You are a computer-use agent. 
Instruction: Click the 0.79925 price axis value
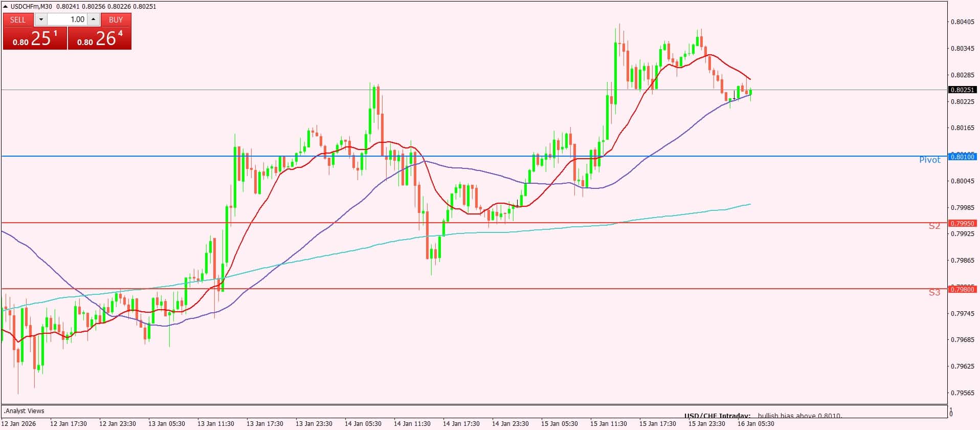pos(962,233)
